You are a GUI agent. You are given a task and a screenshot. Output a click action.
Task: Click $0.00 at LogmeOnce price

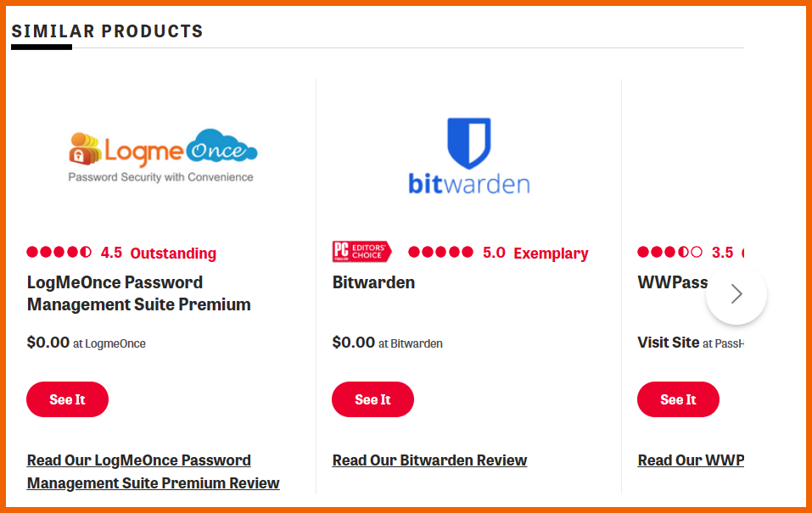click(x=86, y=343)
